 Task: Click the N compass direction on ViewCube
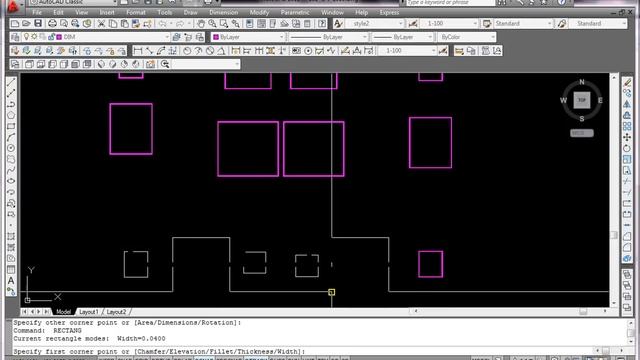point(582,82)
